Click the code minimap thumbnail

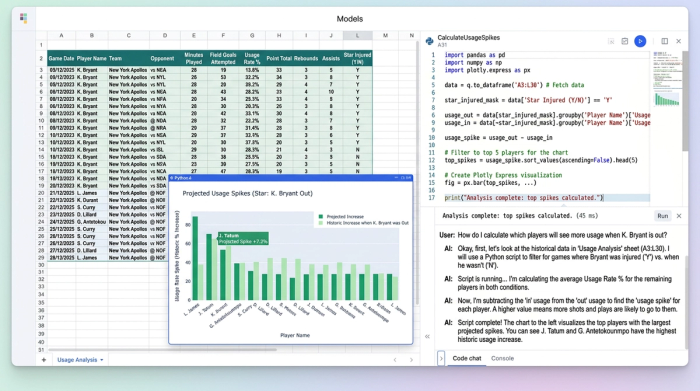tap(667, 79)
